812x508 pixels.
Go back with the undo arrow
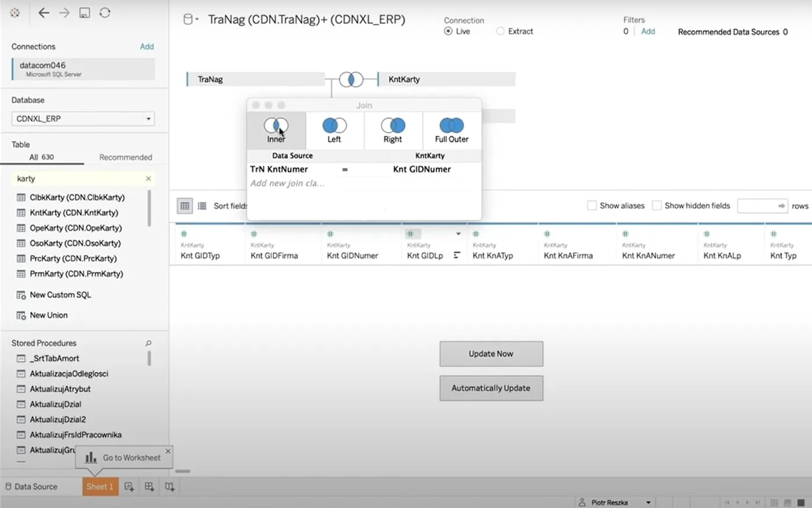click(43, 13)
